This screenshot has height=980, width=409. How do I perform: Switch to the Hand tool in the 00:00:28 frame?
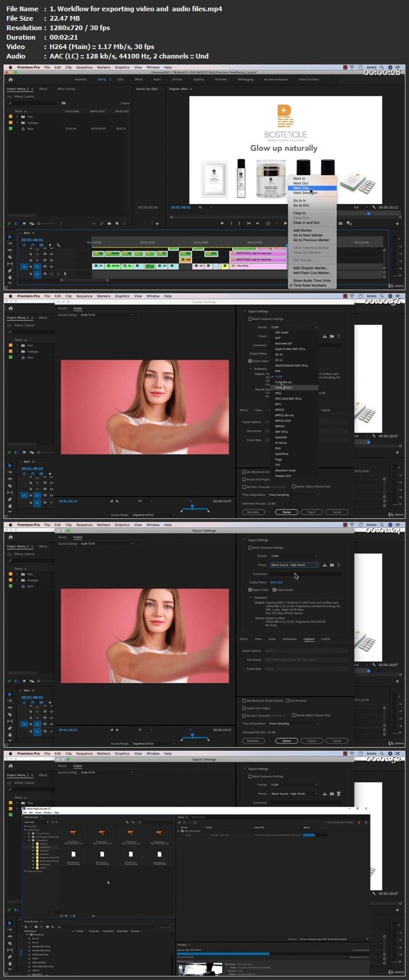(x=10, y=277)
